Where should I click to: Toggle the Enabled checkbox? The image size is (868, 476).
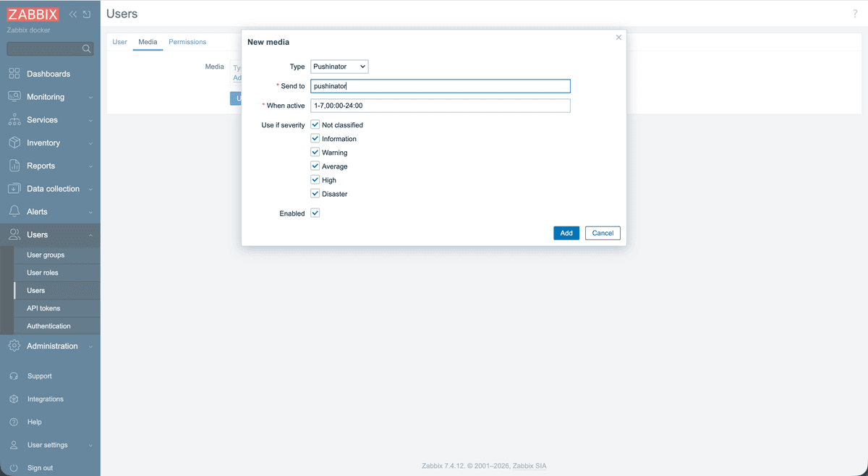(315, 213)
